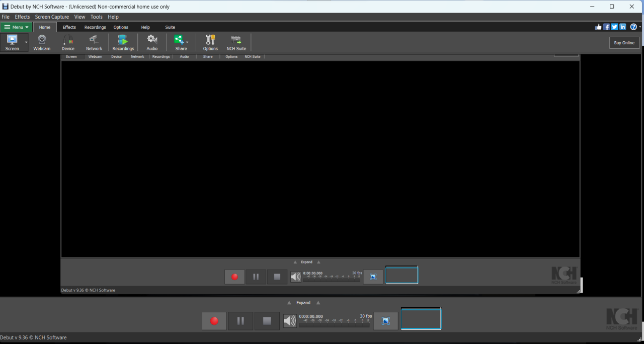Image resolution: width=644 pixels, height=344 pixels.
Task: Open the Screen Capture menu
Action: [x=52, y=17]
